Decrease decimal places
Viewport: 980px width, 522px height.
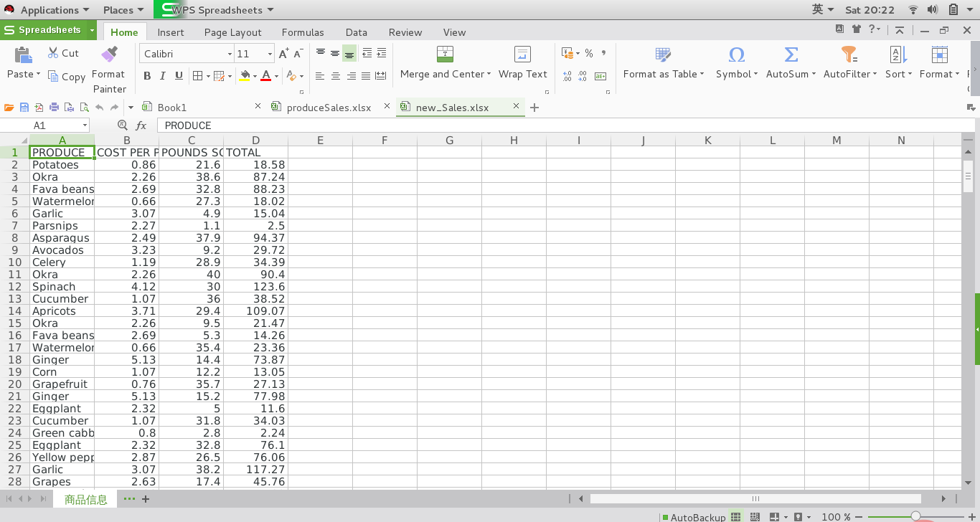pos(583,76)
